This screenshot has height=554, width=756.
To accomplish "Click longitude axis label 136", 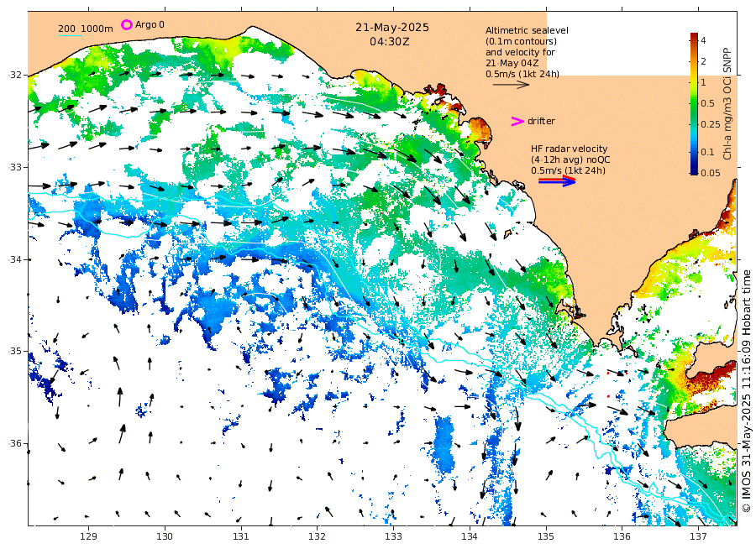I will pos(622,536).
